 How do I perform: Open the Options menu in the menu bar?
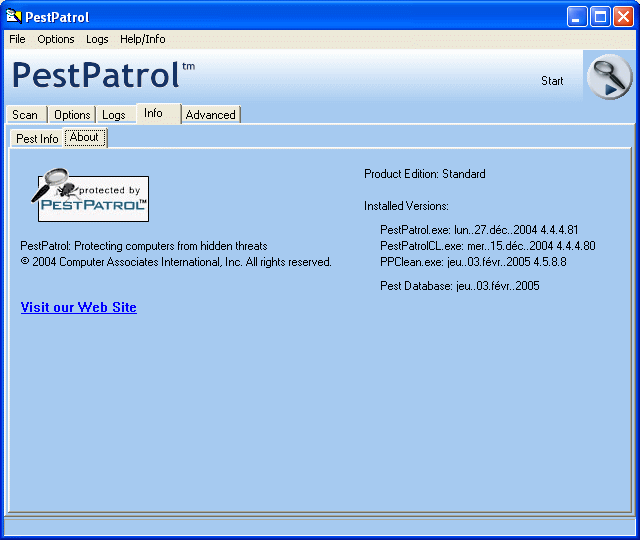(56, 39)
